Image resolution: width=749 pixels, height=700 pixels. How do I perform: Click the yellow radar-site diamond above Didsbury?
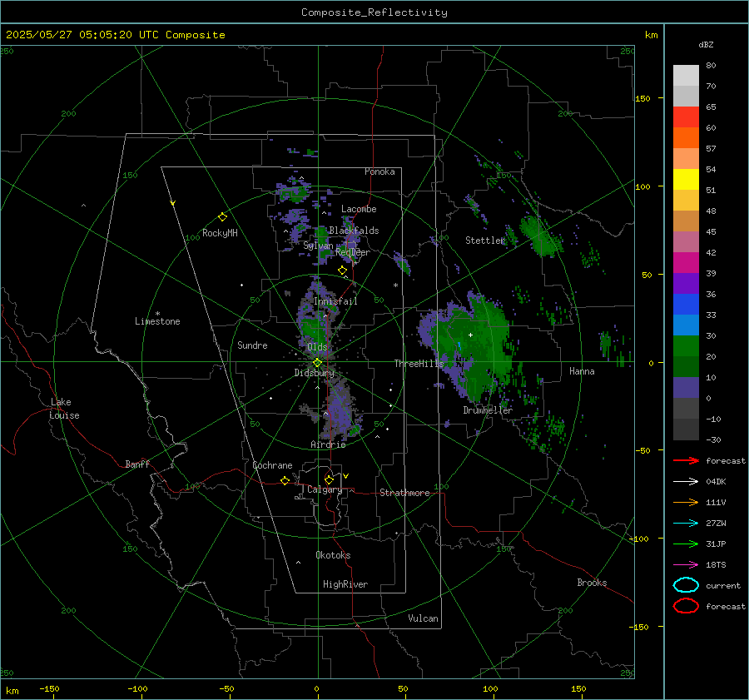317,363
